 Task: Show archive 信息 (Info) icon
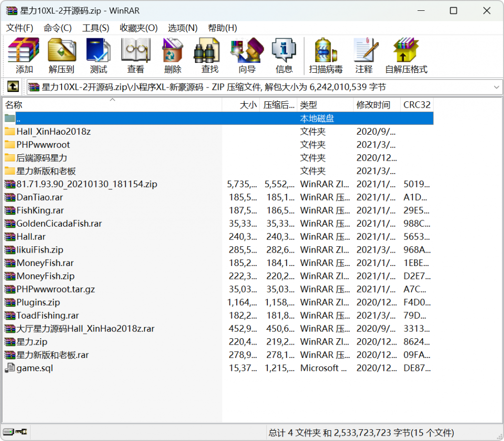coord(284,55)
